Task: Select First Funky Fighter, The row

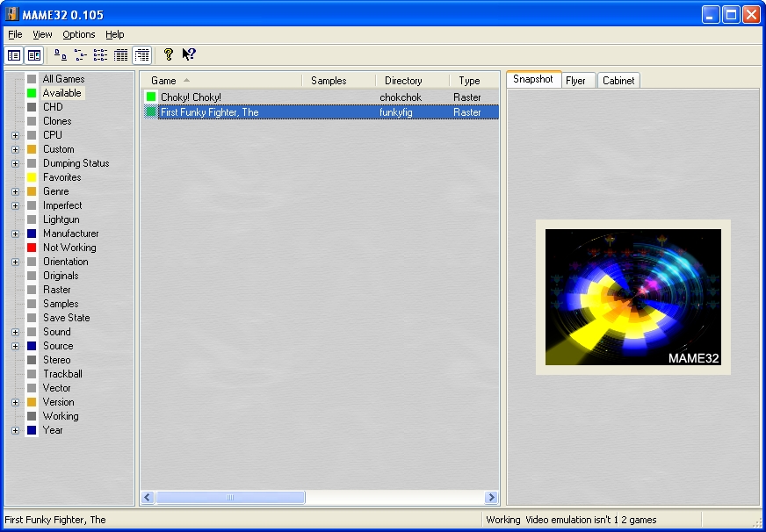Action: tap(321, 112)
